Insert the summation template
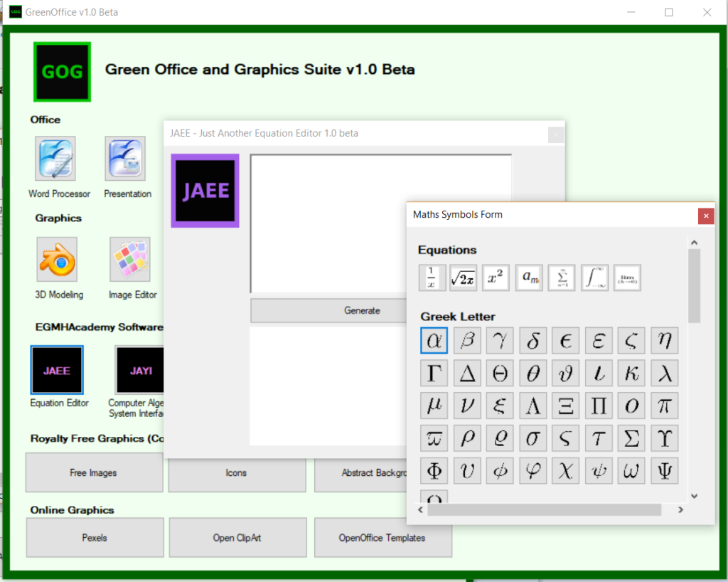The image size is (728, 582). pos(562,277)
